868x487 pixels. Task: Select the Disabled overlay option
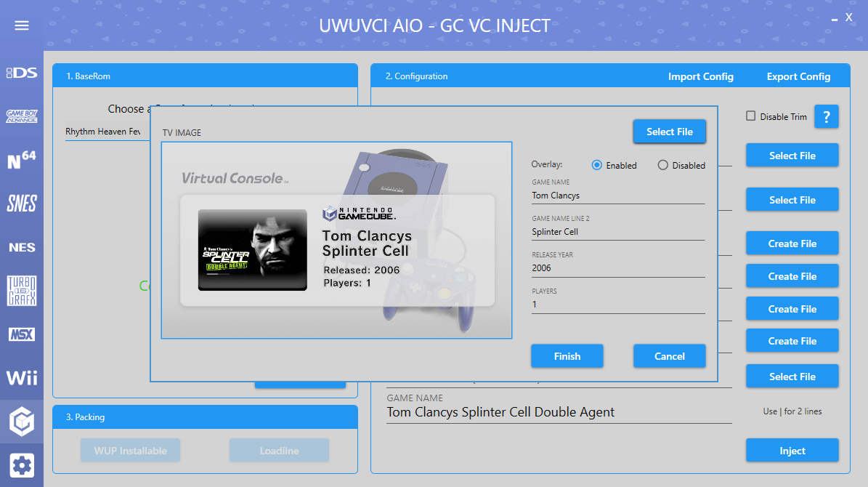click(662, 165)
